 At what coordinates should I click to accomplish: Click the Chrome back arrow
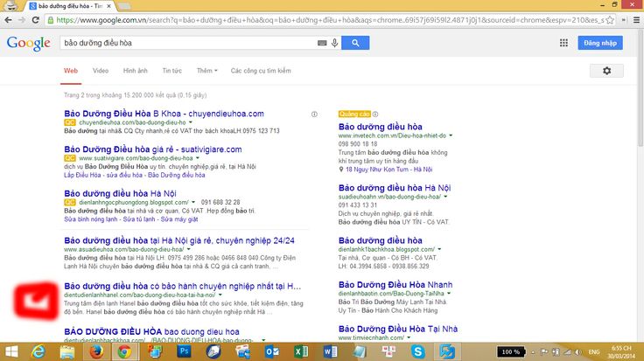tap(8, 20)
